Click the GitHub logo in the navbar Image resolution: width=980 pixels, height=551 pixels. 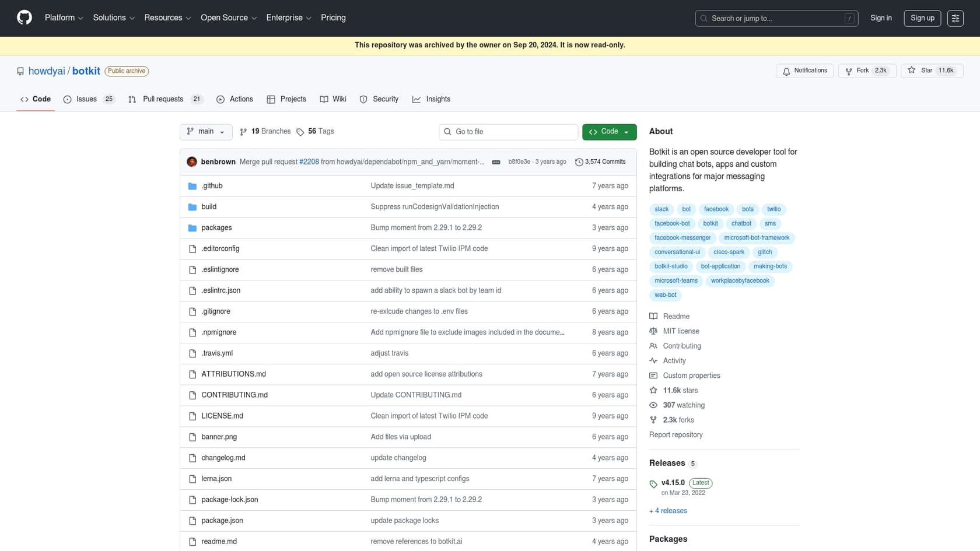coord(23,18)
